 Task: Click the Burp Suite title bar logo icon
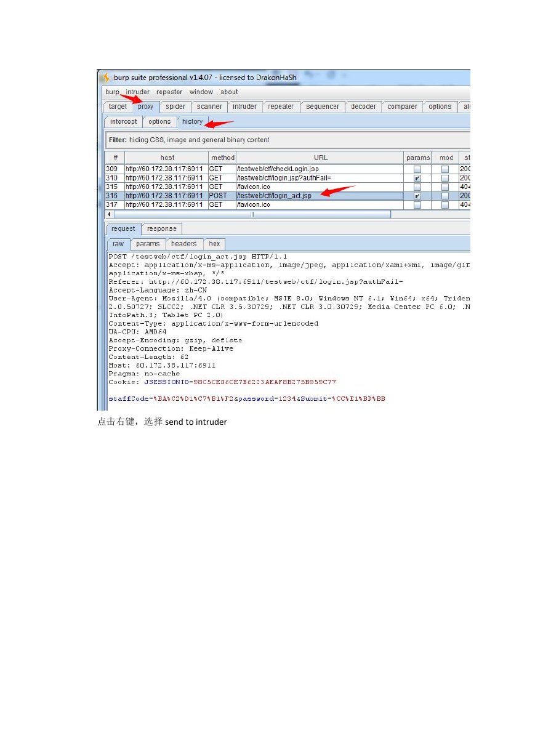pyautogui.click(x=105, y=78)
